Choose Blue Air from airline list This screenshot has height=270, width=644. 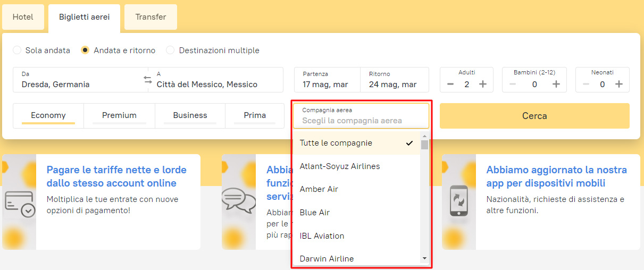point(315,213)
